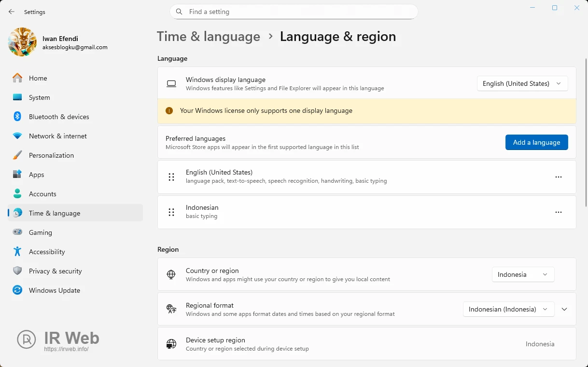Image resolution: width=588 pixels, height=367 pixels.
Task: Click the Privacy & security shield icon
Action: [17, 271]
